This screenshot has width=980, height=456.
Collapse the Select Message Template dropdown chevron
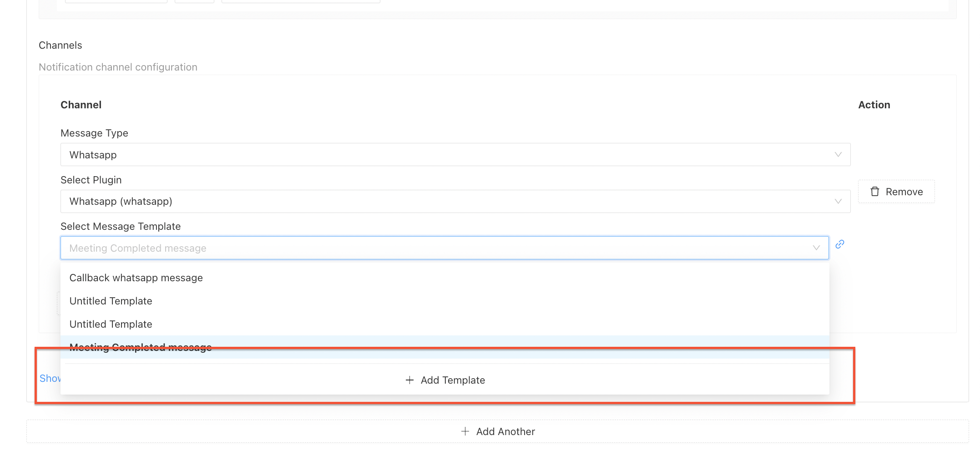(816, 248)
